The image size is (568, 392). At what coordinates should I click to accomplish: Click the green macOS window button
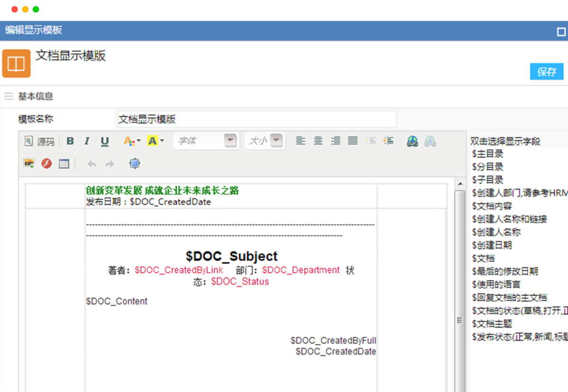[35, 9]
